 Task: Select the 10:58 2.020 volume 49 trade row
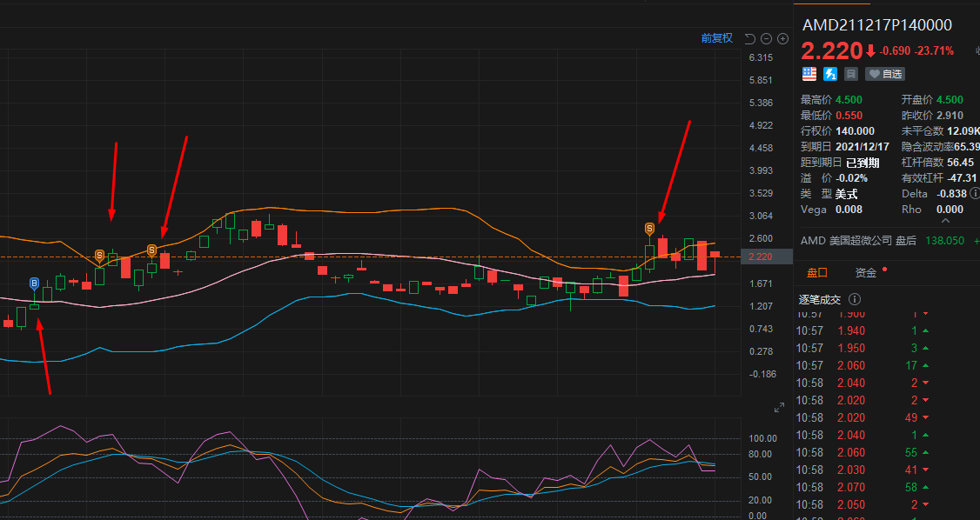[888, 417]
